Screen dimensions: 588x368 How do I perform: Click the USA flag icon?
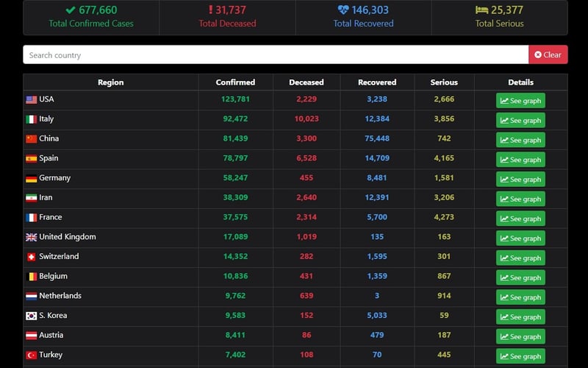31,99
